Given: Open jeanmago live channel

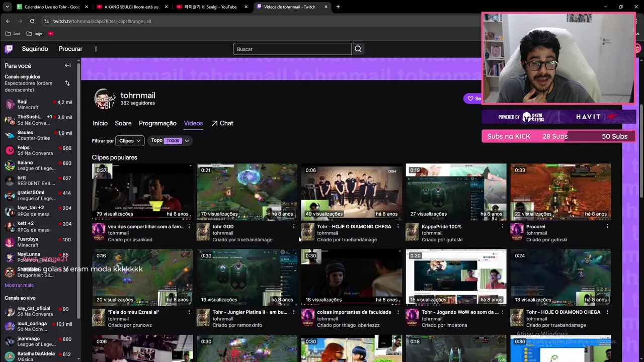Looking at the screenshot, I should (38, 342).
